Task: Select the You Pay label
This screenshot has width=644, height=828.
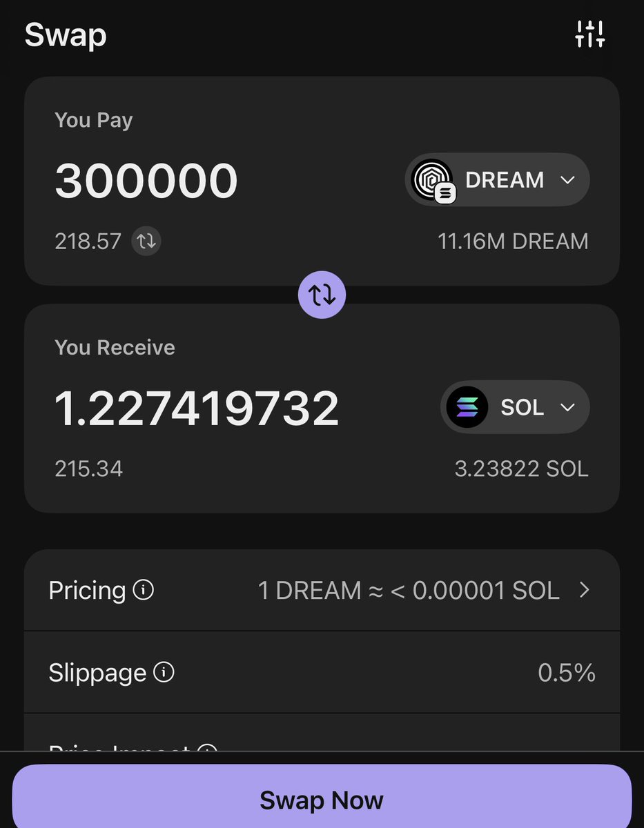Action: point(94,120)
